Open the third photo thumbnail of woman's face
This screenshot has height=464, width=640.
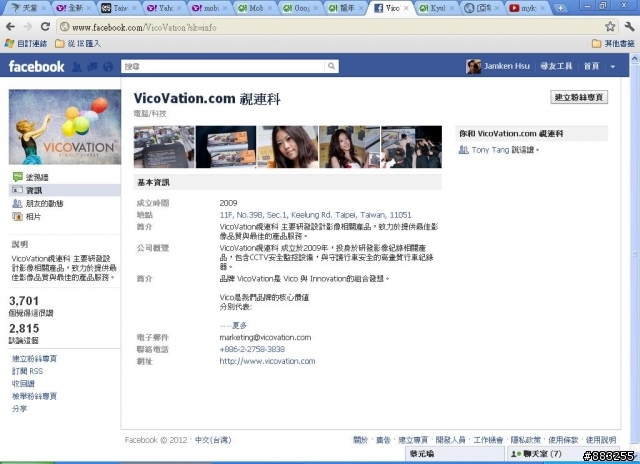288,147
